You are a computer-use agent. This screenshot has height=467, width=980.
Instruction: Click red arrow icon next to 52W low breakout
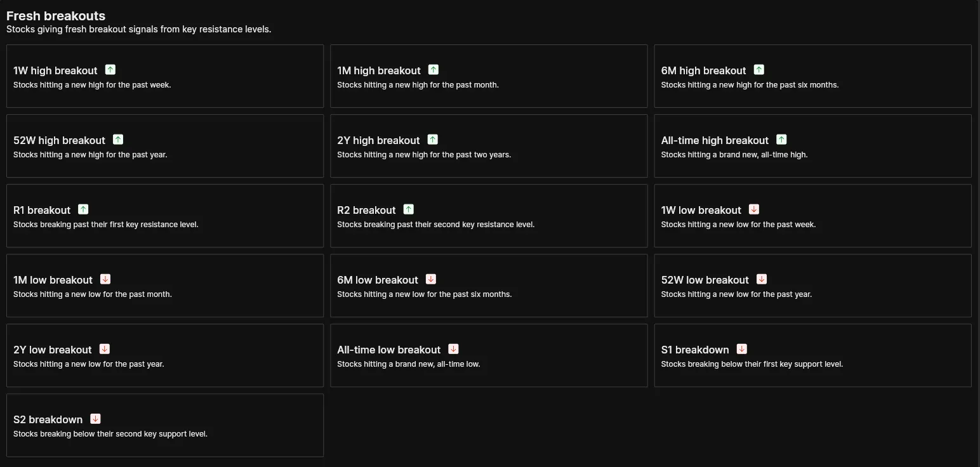(x=762, y=279)
